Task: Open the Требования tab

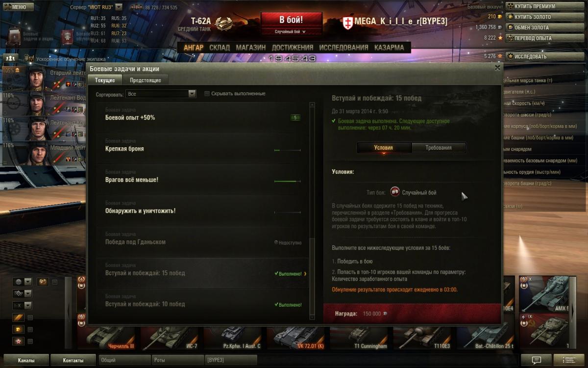Action: pos(439,147)
